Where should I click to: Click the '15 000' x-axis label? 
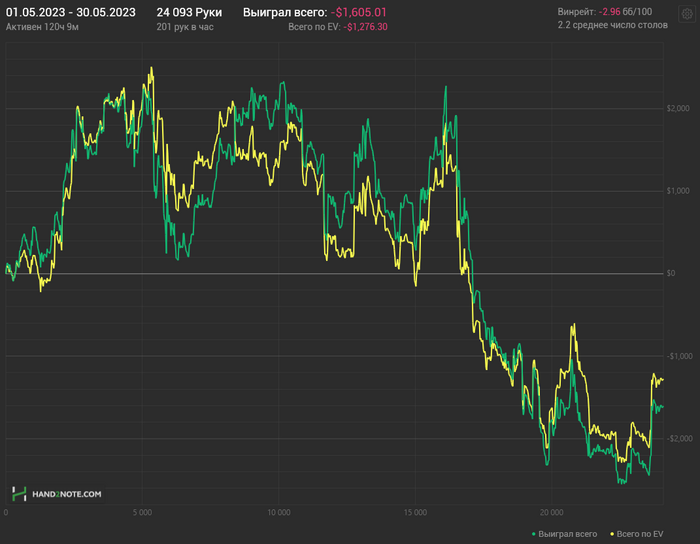tap(415, 512)
